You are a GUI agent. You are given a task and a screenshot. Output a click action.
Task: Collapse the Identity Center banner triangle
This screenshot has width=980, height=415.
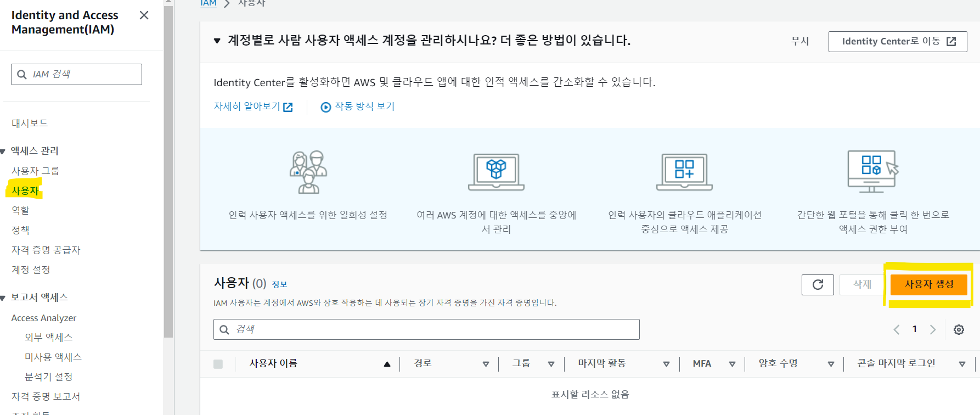217,41
